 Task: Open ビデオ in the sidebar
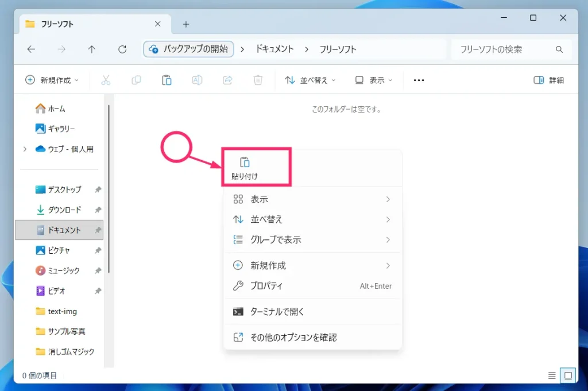click(x=51, y=291)
